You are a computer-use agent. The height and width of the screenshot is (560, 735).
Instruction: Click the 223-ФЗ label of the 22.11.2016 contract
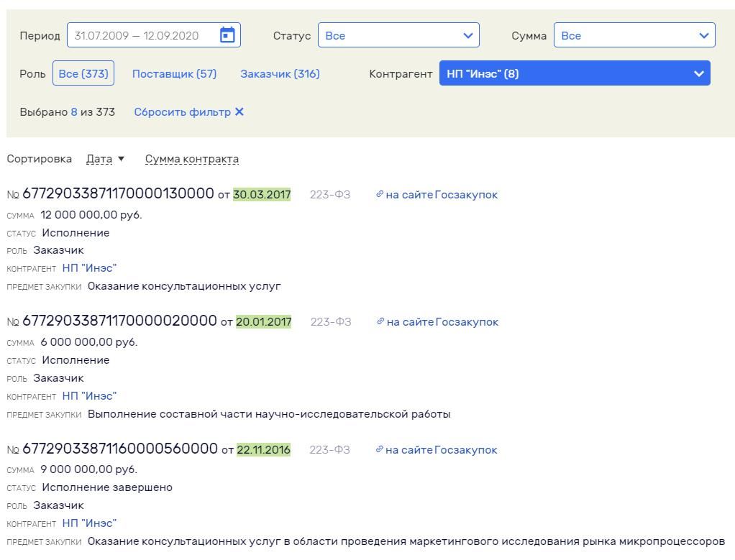(x=330, y=450)
